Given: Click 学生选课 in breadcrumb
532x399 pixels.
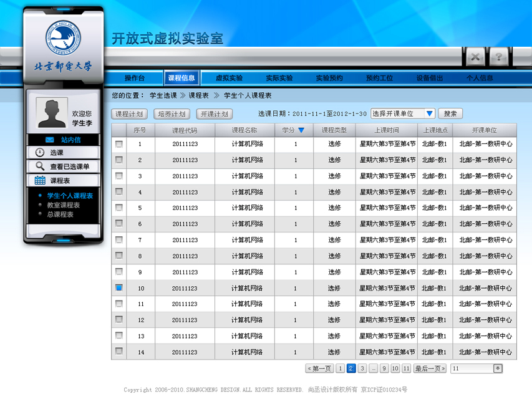Looking at the screenshot, I should pos(163,95).
